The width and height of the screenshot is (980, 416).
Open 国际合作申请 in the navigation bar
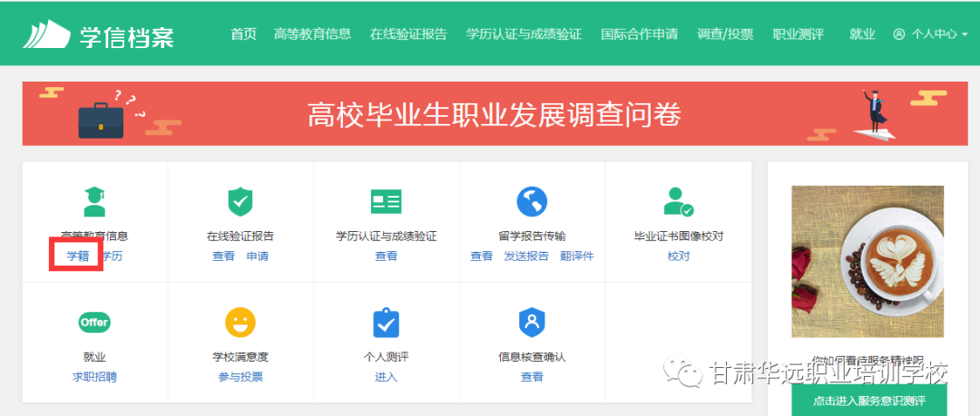[x=639, y=34]
